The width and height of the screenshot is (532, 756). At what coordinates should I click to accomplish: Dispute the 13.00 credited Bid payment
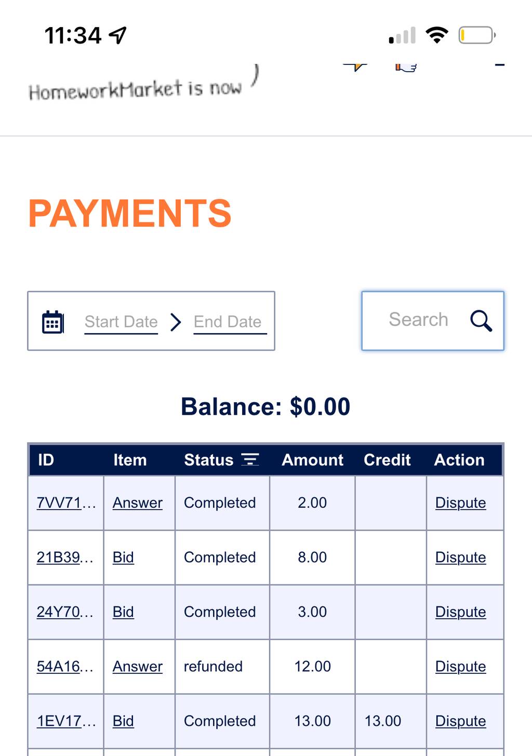(x=460, y=721)
